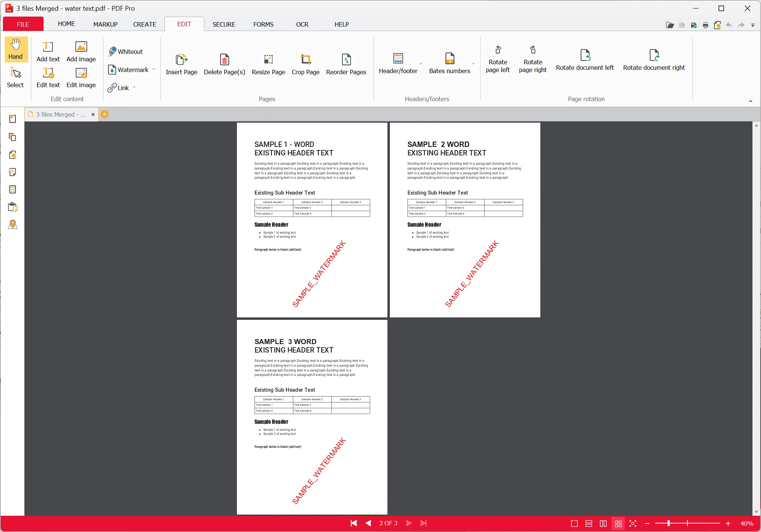Image resolution: width=761 pixels, height=532 pixels.
Task: Activate the Select tool
Action: [x=16, y=78]
